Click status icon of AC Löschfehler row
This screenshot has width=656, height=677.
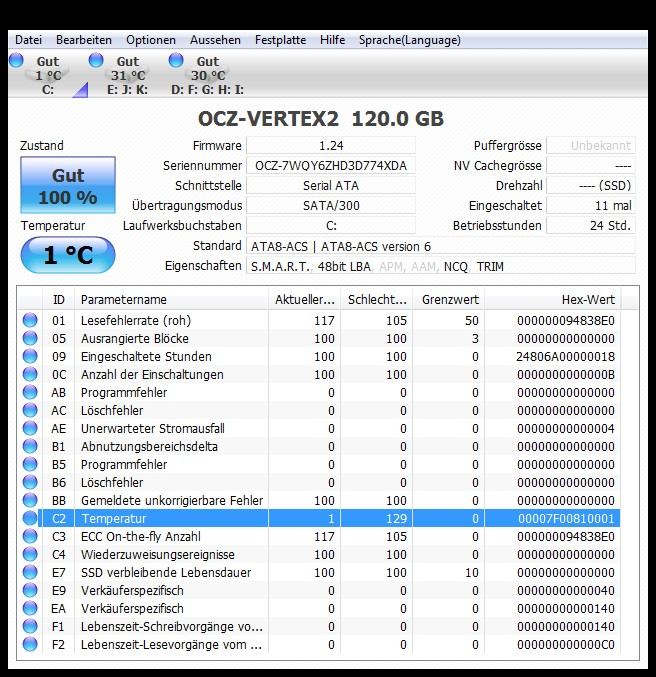[30, 410]
